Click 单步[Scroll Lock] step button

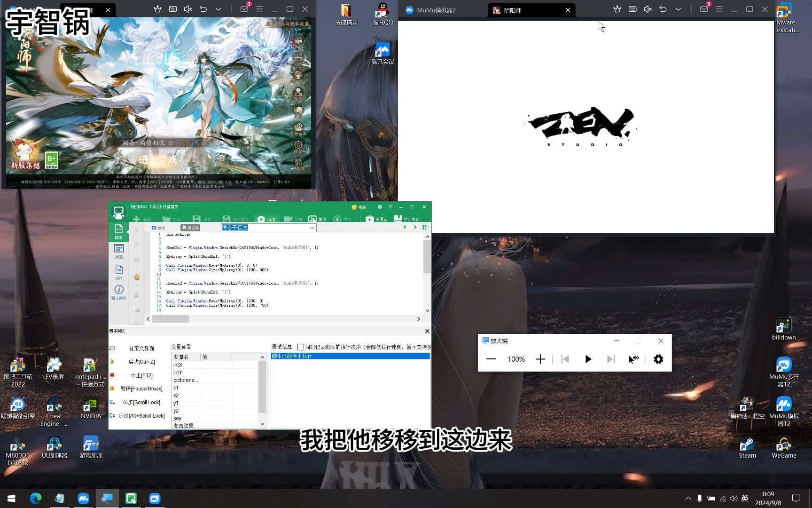(141, 402)
